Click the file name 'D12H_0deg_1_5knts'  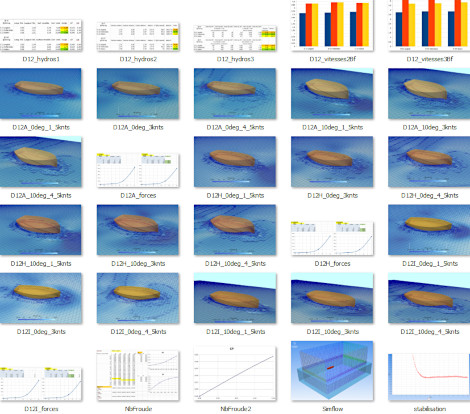pos(235,195)
